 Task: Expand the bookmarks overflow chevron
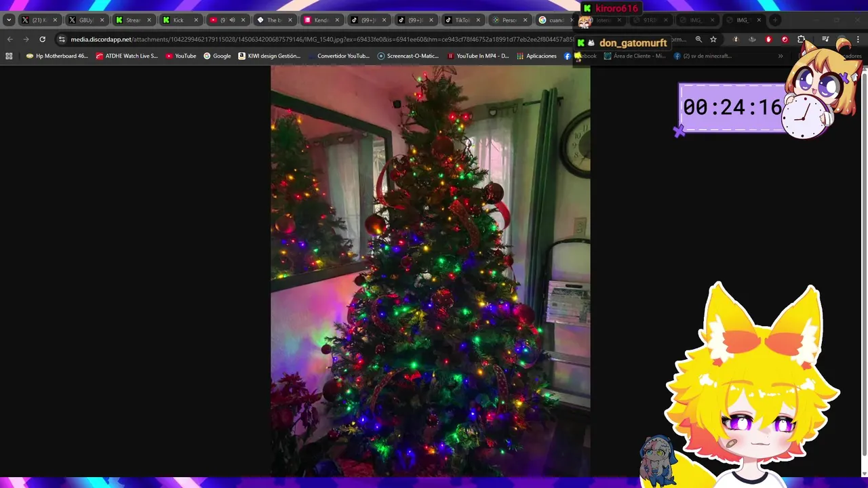(781, 56)
